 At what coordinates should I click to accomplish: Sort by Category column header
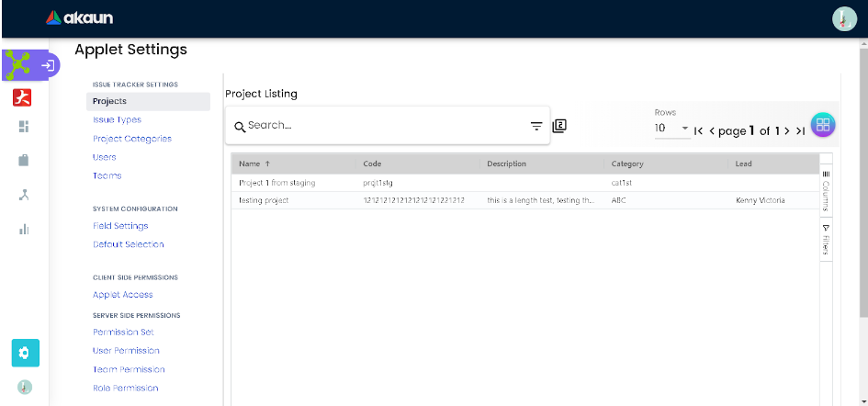(665, 164)
